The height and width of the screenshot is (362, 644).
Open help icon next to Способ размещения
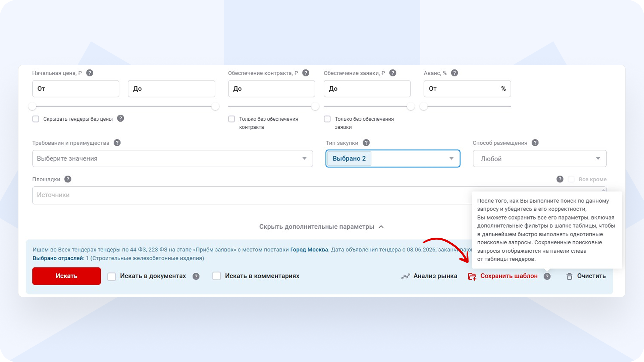click(535, 143)
